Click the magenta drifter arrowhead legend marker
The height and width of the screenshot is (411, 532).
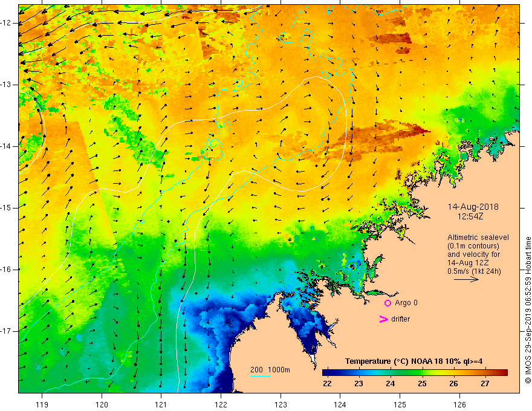click(x=383, y=319)
